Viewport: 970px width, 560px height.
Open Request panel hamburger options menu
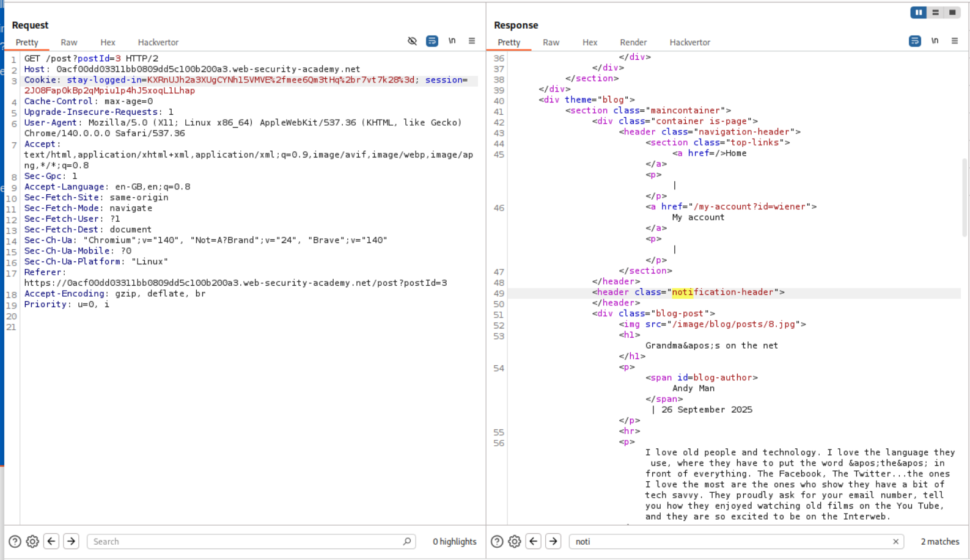point(472,41)
